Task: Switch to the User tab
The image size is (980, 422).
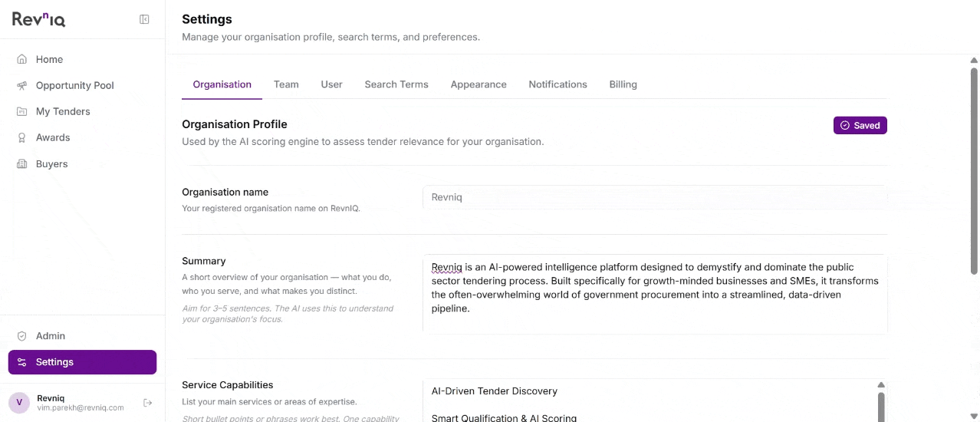Action: (331, 84)
